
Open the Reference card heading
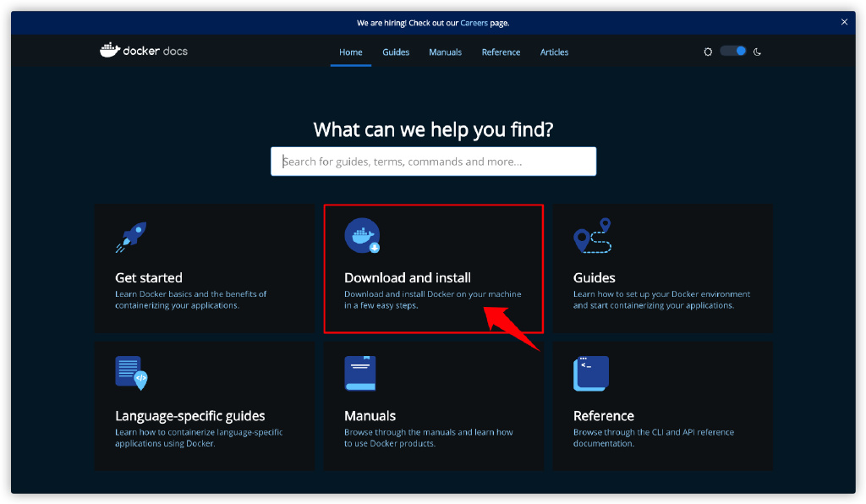pyautogui.click(x=604, y=416)
